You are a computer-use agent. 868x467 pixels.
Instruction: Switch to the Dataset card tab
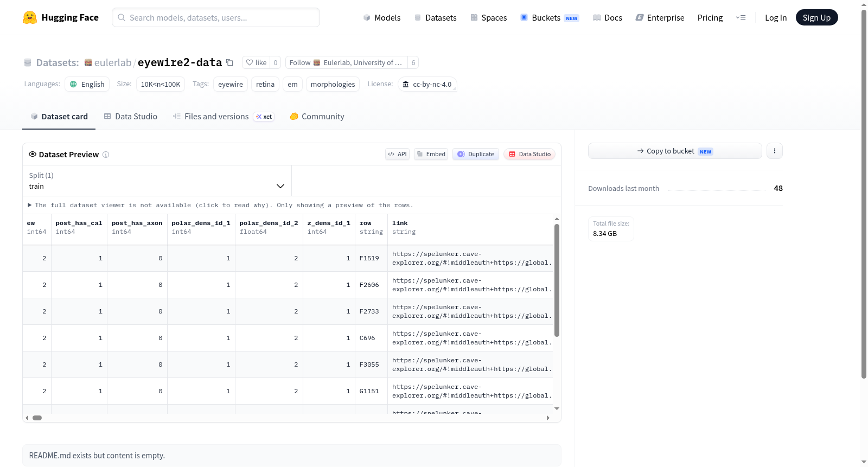(59, 116)
